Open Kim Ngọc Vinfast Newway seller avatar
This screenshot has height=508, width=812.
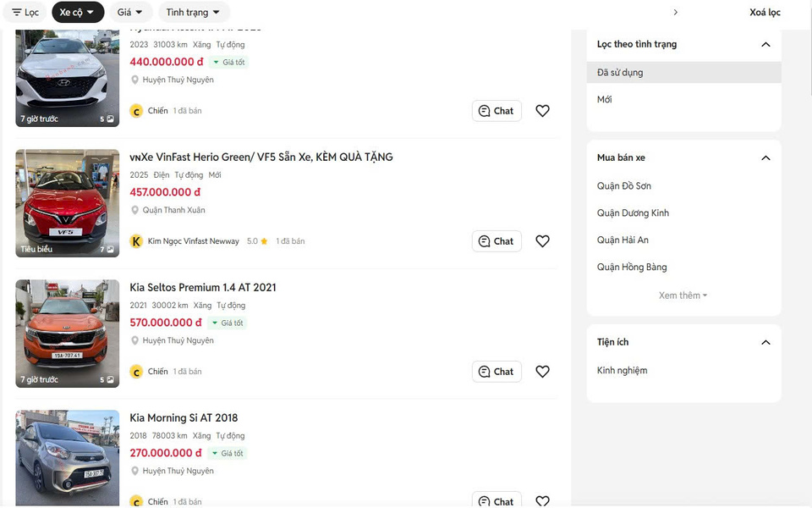coord(136,241)
